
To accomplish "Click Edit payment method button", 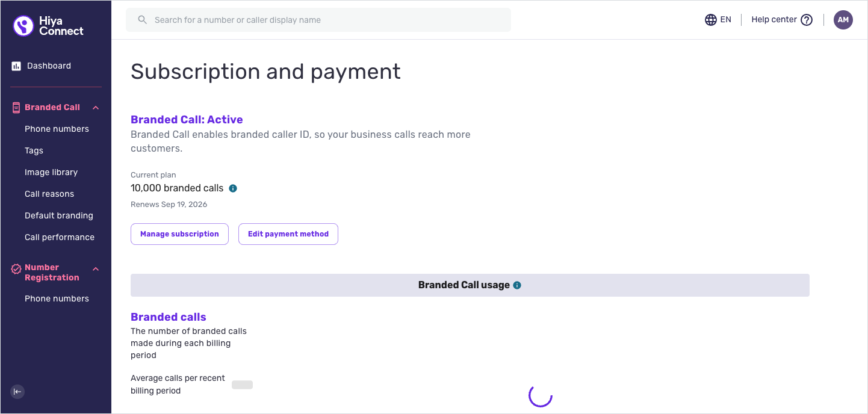I will pyautogui.click(x=288, y=234).
